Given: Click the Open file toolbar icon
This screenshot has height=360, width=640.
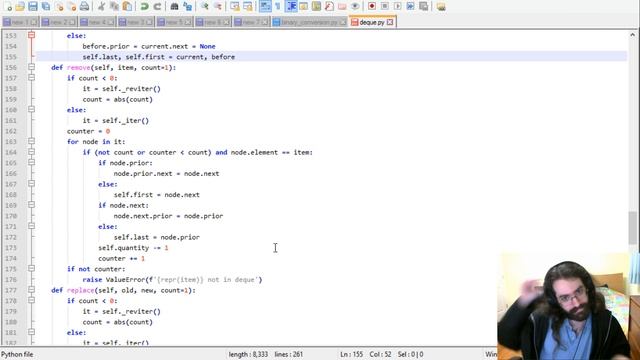Looking at the screenshot, I should (x=20, y=7).
